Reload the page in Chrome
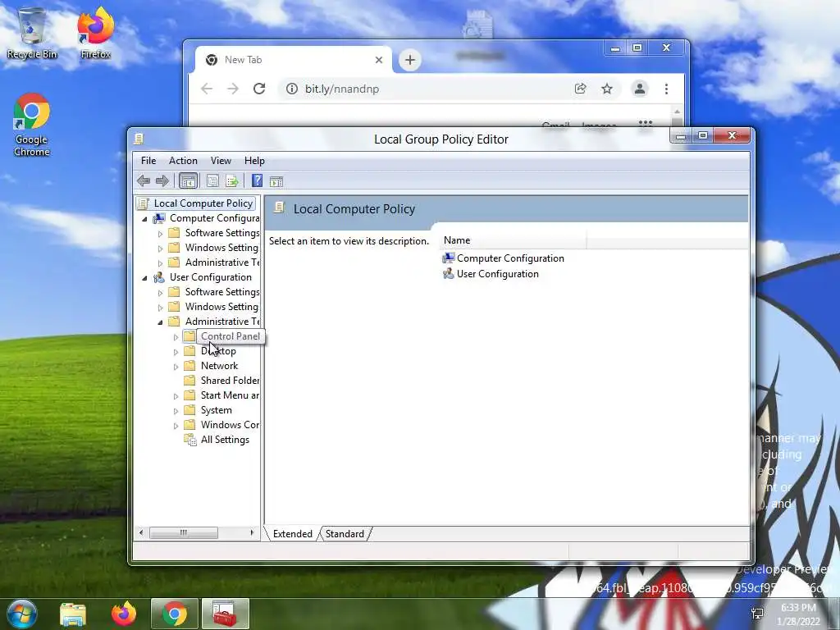This screenshot has width=840, height=630. [259, 89]
